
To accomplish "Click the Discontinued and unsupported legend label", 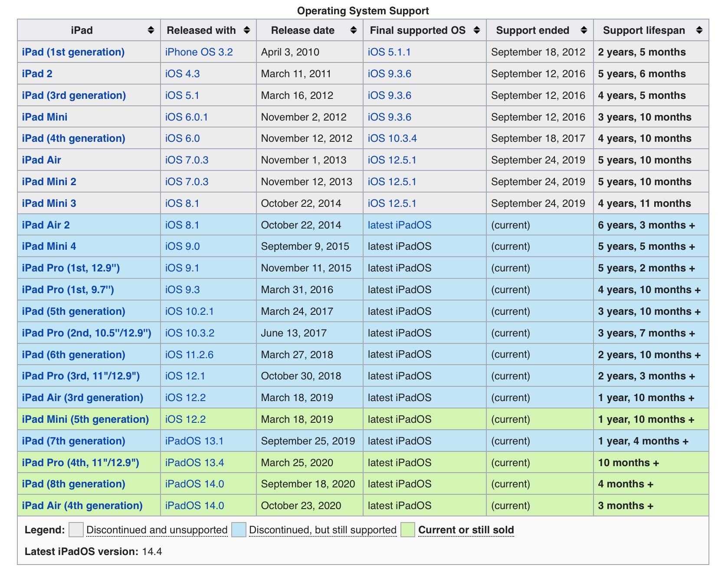I will tap(157, 530).
